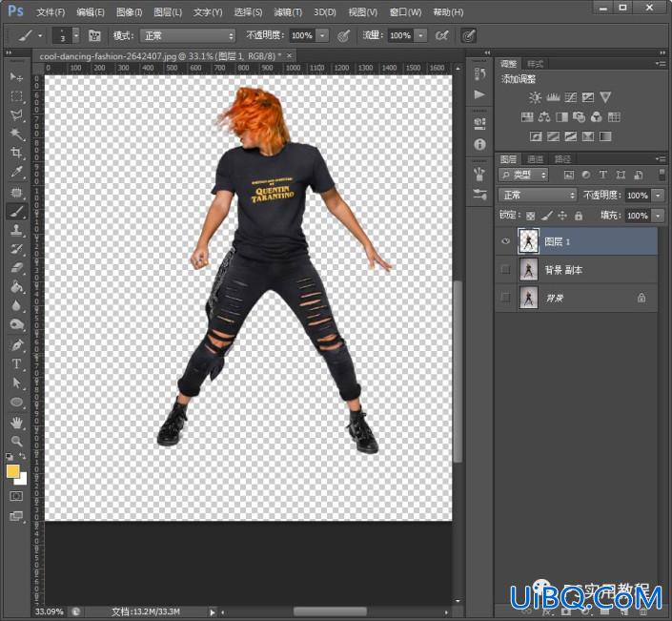The image size is (672, 621).
Task: Select the Pen tool
Action: pyautogui.click(x=16, y=344)
